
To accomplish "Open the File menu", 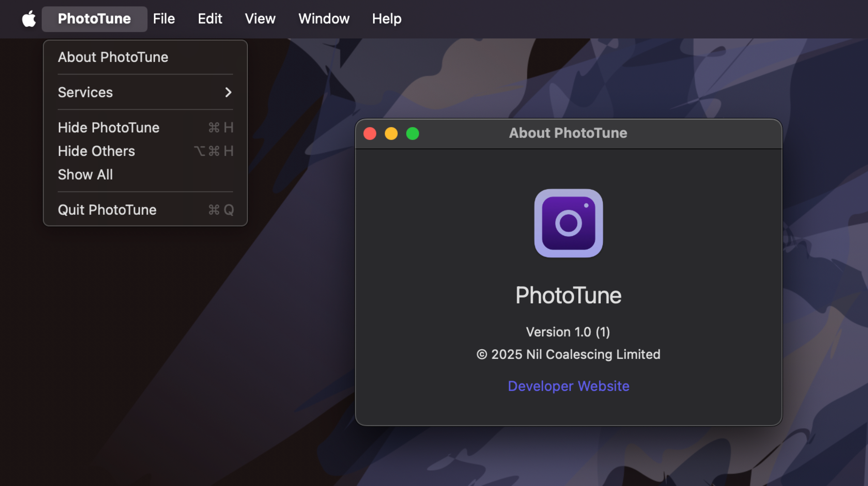I will [x=164, y=19].
